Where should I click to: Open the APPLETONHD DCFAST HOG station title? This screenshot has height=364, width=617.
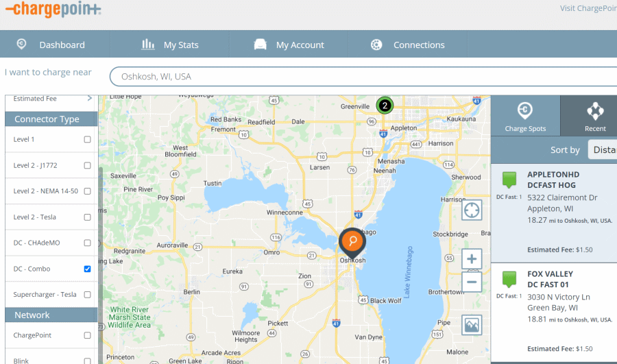tap(553, 180)
